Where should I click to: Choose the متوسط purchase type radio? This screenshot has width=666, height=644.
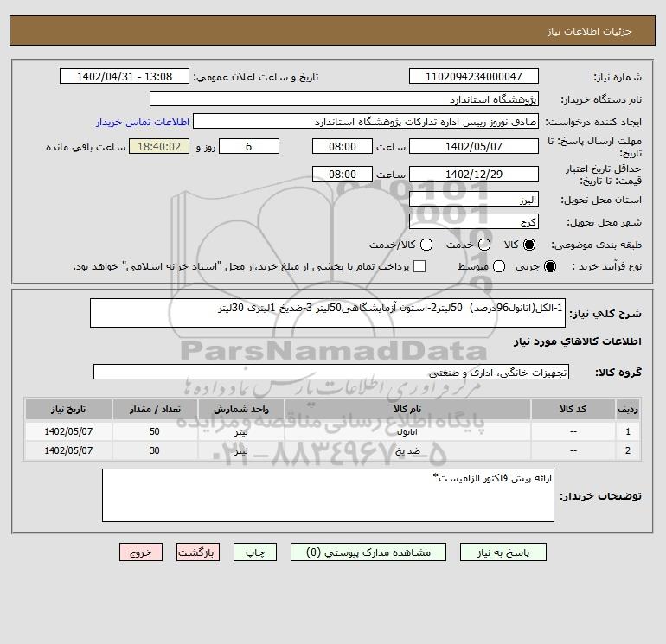pyautogui.click(x=499, y=266)
